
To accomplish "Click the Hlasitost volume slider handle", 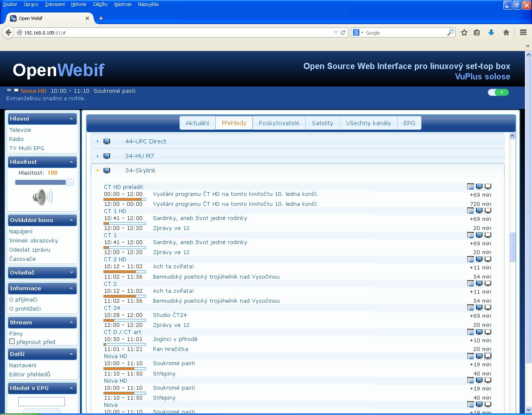I will pos(70,182).
